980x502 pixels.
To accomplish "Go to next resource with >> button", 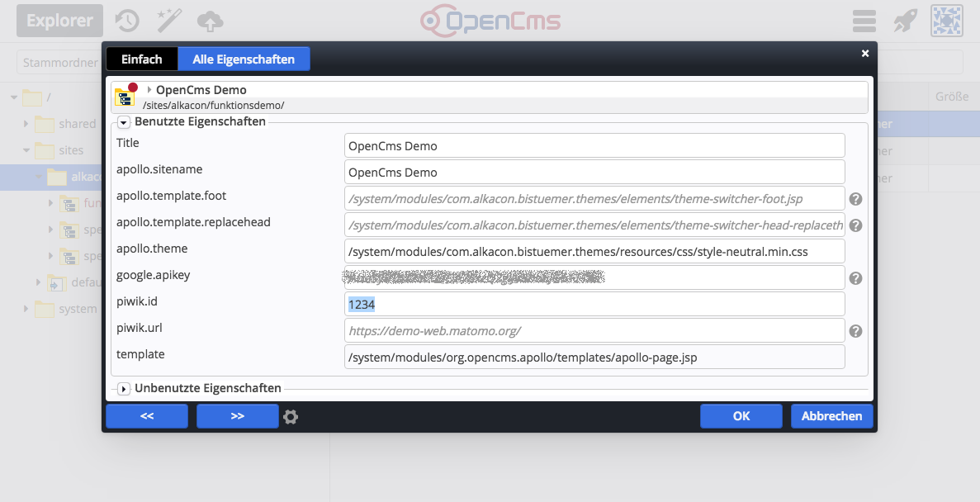I will 237,416.
